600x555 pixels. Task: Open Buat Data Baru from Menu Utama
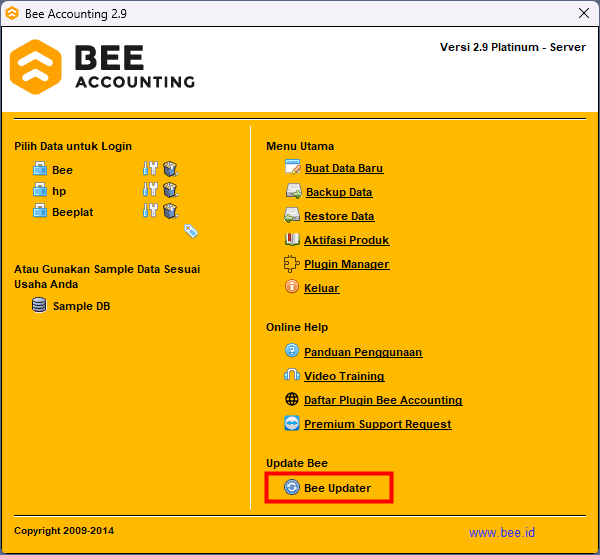click(343, 168)
